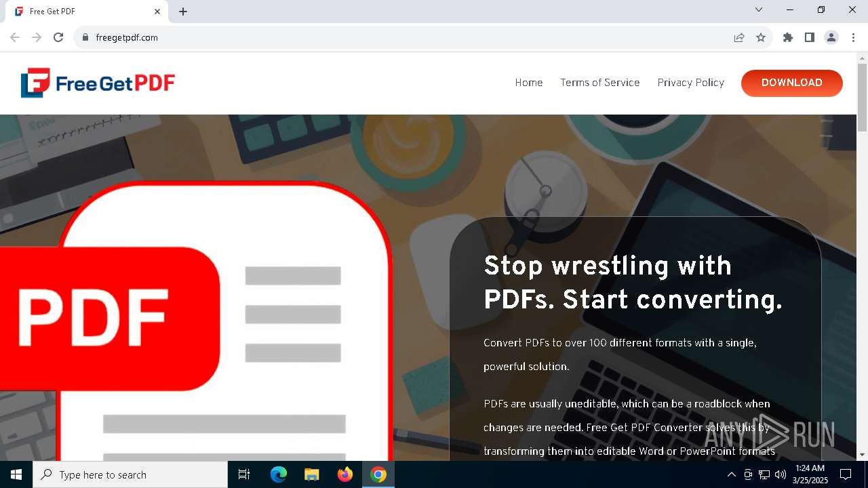Click the large PDF document image

click(197, 321)
